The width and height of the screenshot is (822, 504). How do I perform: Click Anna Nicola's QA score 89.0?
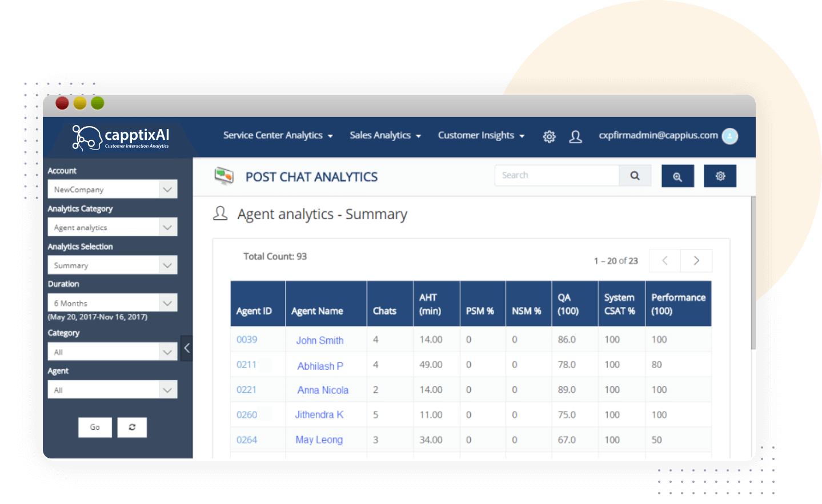point(567,390)
